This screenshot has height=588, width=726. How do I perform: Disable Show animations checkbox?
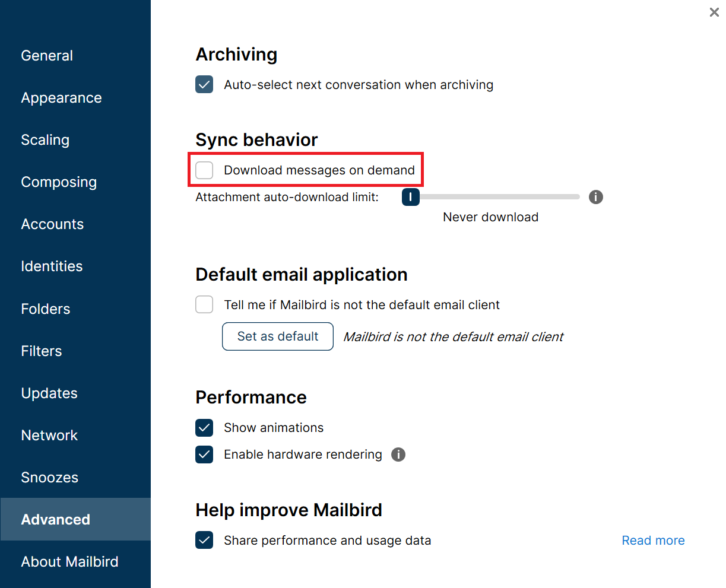point(204,428)
